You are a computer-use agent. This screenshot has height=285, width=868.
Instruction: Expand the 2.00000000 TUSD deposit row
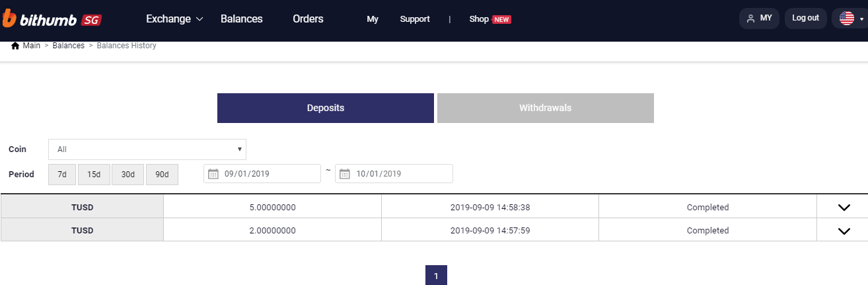point(844,231)
